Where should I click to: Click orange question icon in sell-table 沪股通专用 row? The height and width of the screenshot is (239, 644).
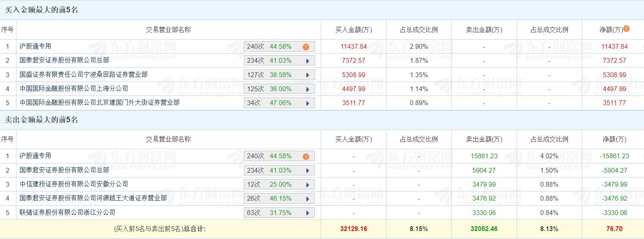click(306, 156)
